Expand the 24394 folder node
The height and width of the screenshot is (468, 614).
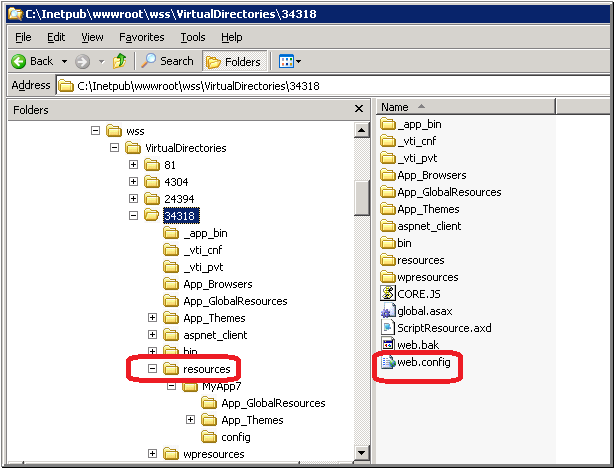click(133, 199)
